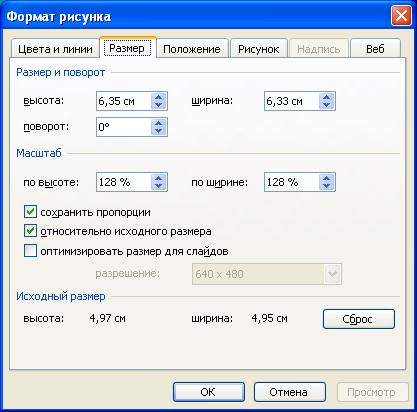The height and width of the screenshot is (412, 417).
Task: Decrease the по ширине scale down arrow
Action: [326, 186]
